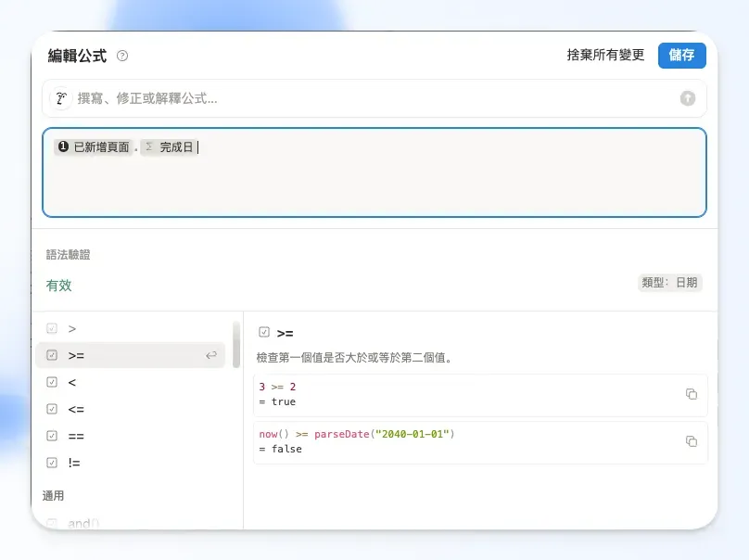Click the AI formula assistant icon
749x560 pixels.
[x=61, y=98]
